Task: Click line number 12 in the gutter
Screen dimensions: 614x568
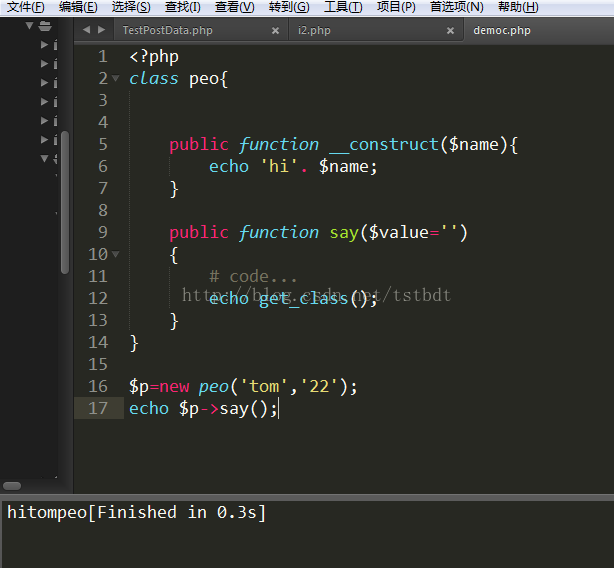Action: coord(98,298)
